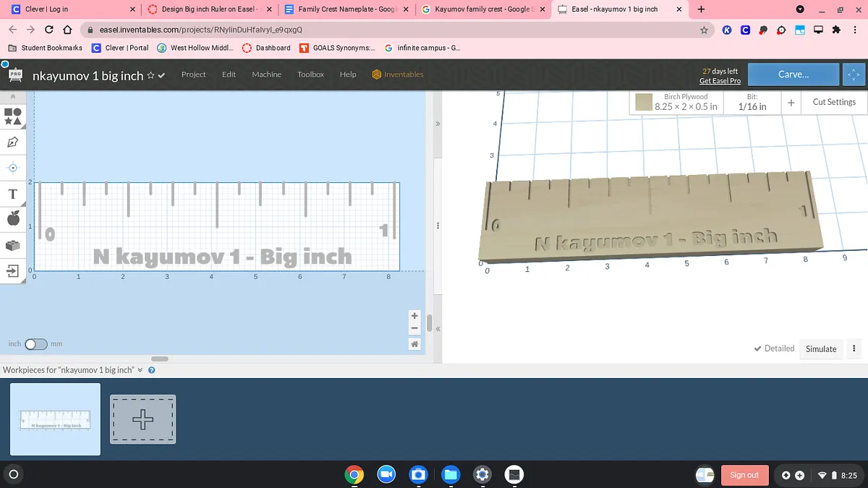
Task: Open the preview more options menu
Action: [x=854, y=348]
